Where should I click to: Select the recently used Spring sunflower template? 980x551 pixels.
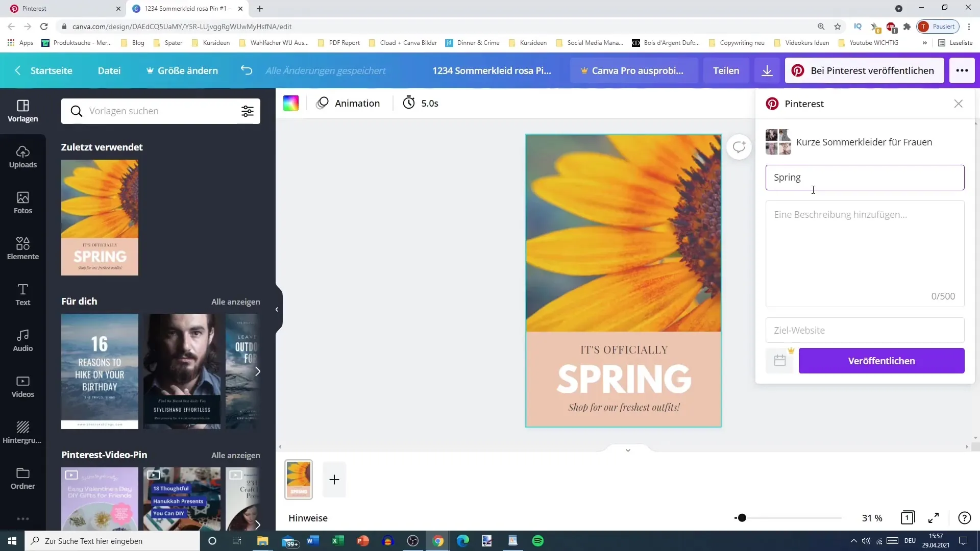tap(100, 217)
